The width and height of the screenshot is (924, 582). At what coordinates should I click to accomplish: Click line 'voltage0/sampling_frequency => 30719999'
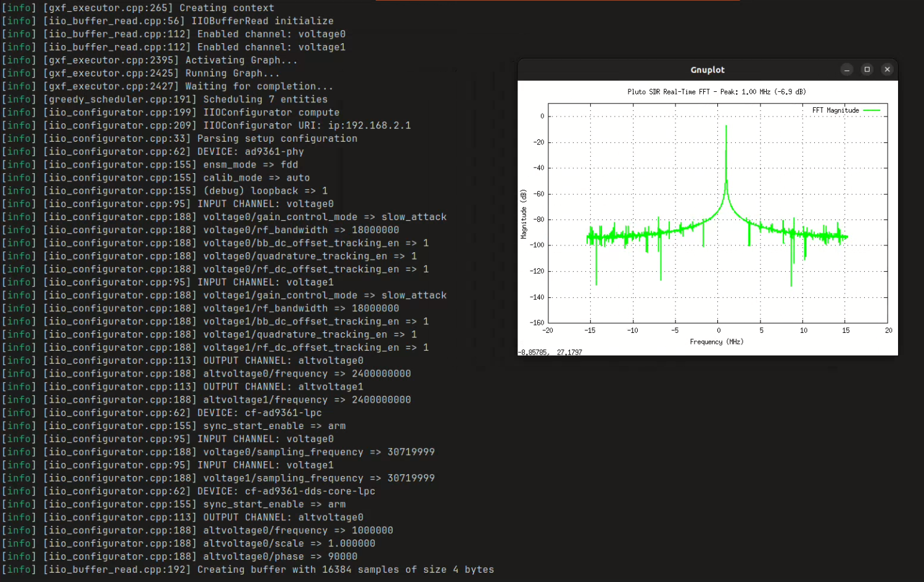pos(218,451)
